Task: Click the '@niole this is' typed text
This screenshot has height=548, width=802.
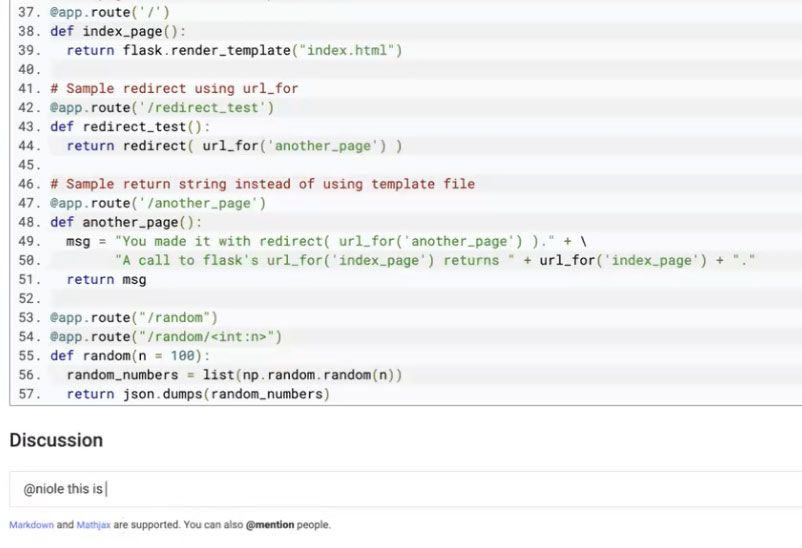Action: click(63, 489)
